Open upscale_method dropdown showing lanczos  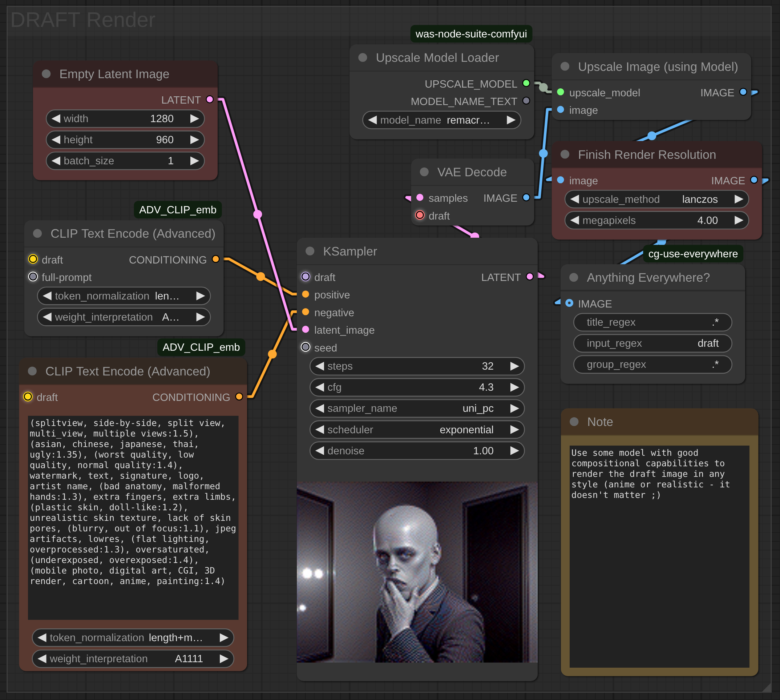tap(656, 199)
